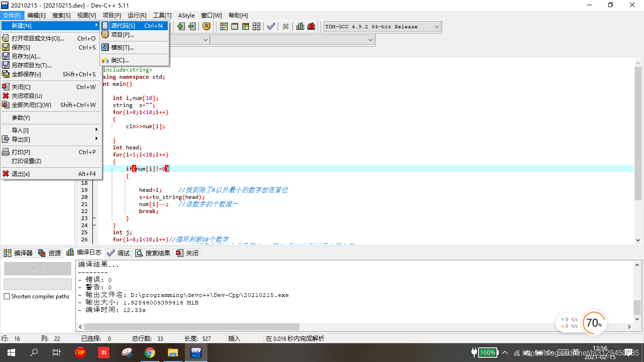Choose 项目[P]... in the 新建 submenu
The height and width of the screenshot is (362, 644).
134,34
